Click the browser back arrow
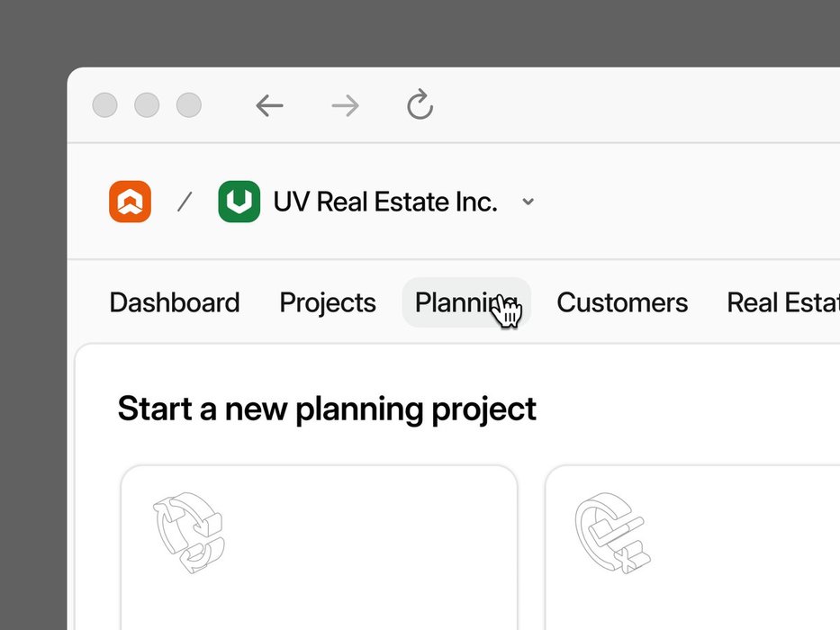 pos(269,106)
